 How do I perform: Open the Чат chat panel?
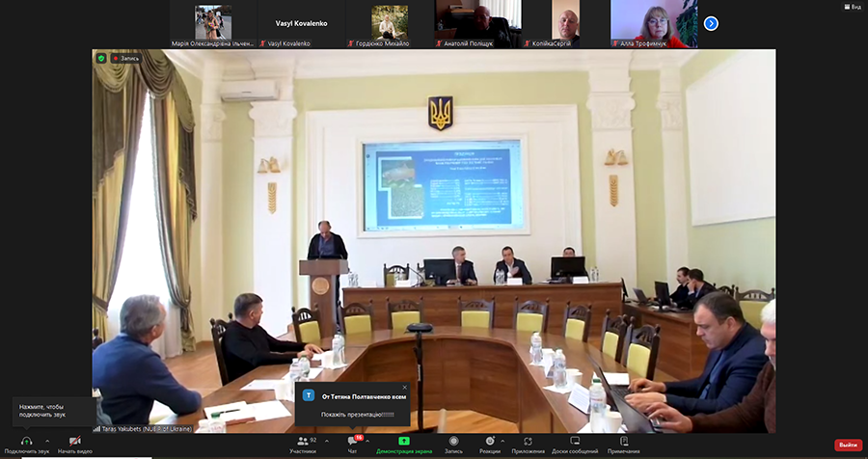(x=352, y=444)
